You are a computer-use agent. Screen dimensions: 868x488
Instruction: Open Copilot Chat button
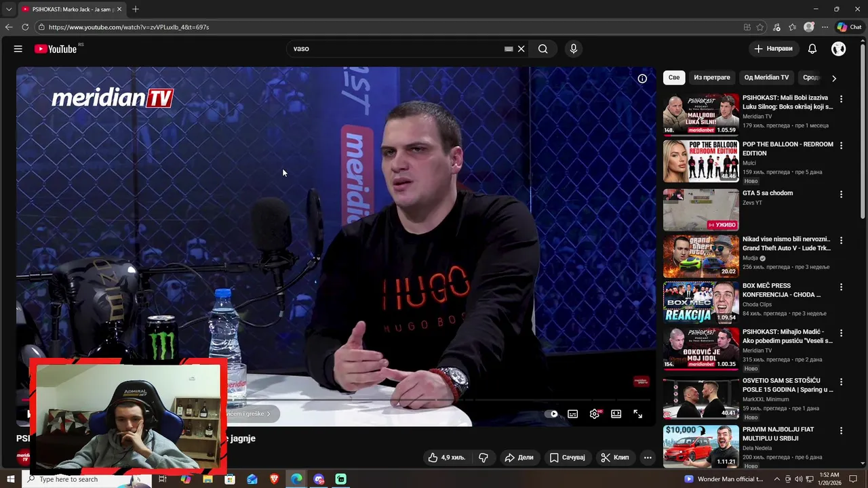pyautogui.click(x=849, y=27)
